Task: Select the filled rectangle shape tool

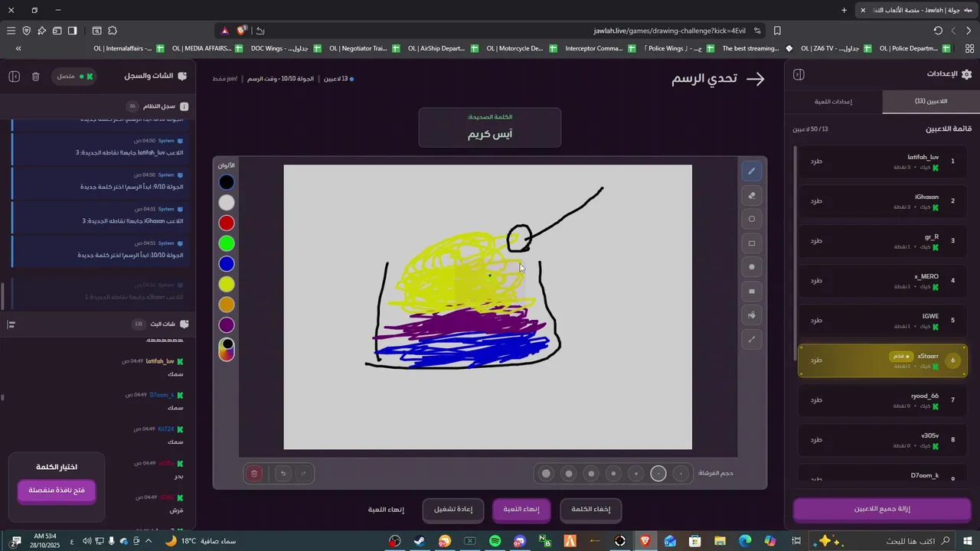Action: (752, 291)
